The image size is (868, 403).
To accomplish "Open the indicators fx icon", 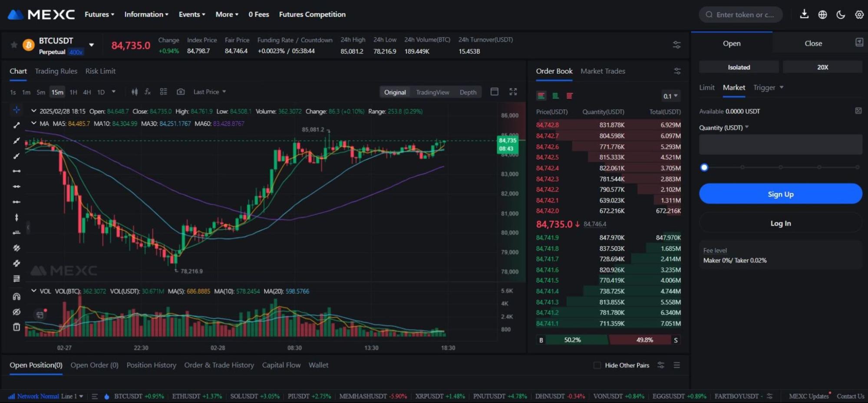I will click(x=148, y=92).
